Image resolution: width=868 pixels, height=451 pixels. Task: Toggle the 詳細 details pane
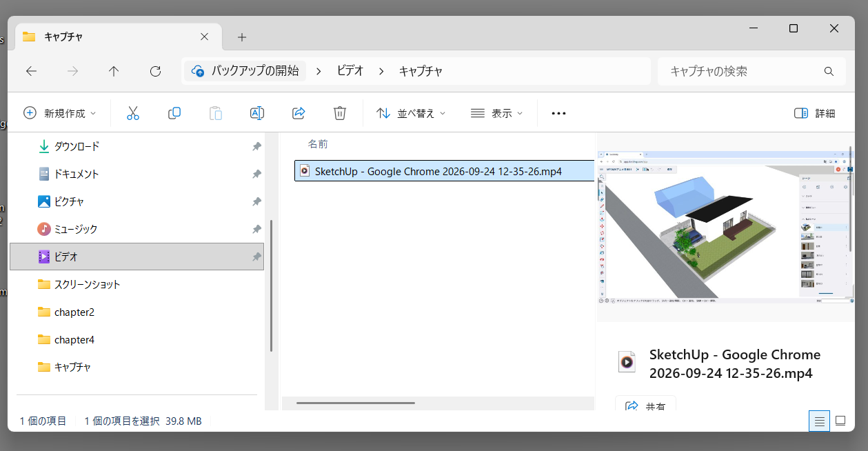coord(815,113)
